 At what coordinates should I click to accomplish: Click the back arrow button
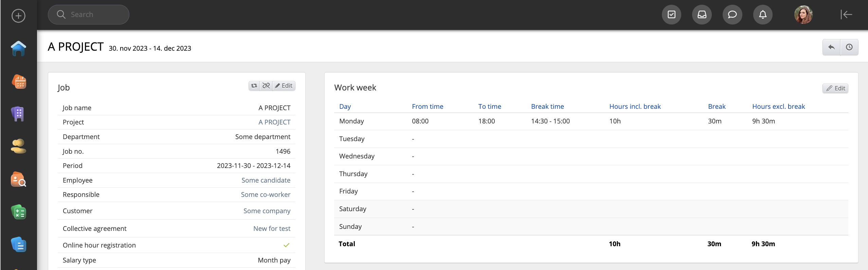(831, 47)
